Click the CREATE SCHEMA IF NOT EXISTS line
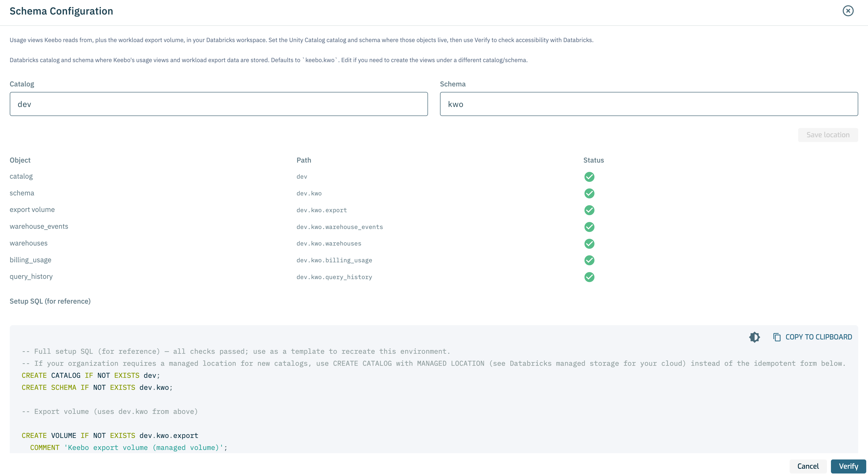The width and height of the screenshot is (868, 476). click(x=97, y=387)
